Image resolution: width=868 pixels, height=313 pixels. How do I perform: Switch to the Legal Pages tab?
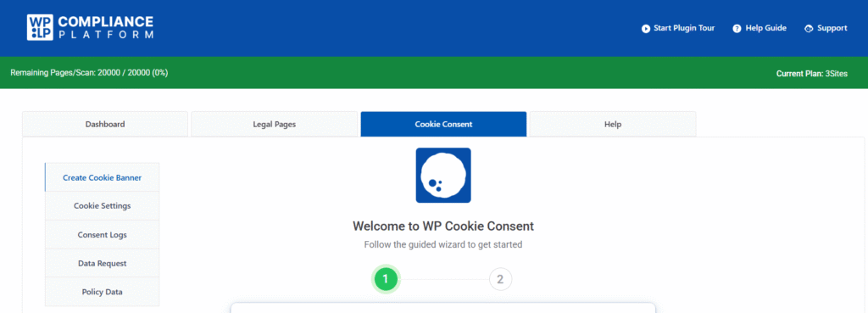pyautogui.click(x=275, y=124)
